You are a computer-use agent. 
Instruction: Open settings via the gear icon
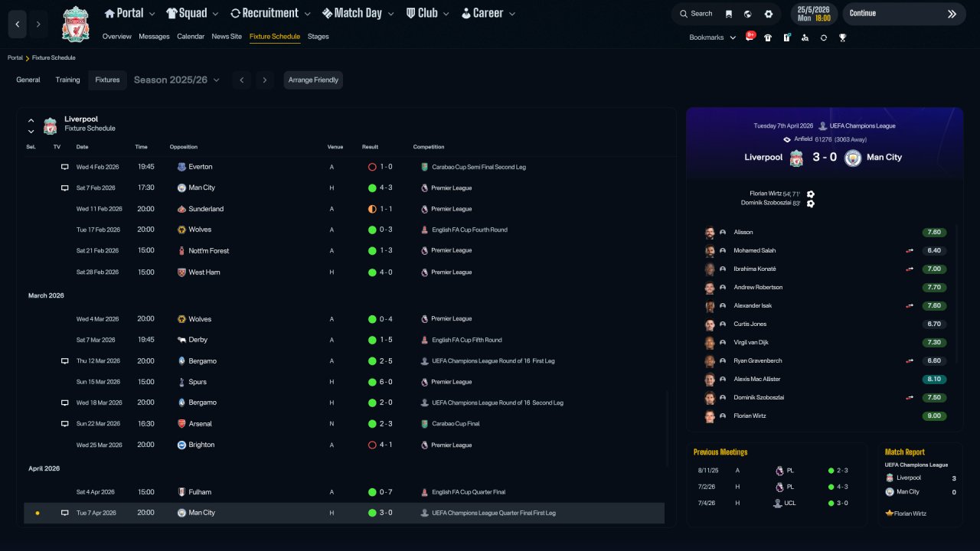[x=769, y=14]
